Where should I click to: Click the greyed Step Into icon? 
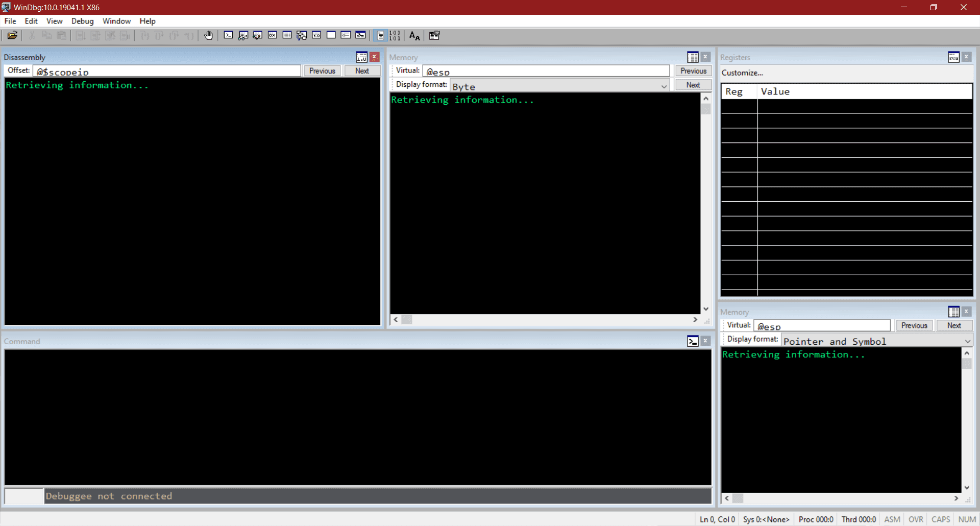(x=145, y=35)
